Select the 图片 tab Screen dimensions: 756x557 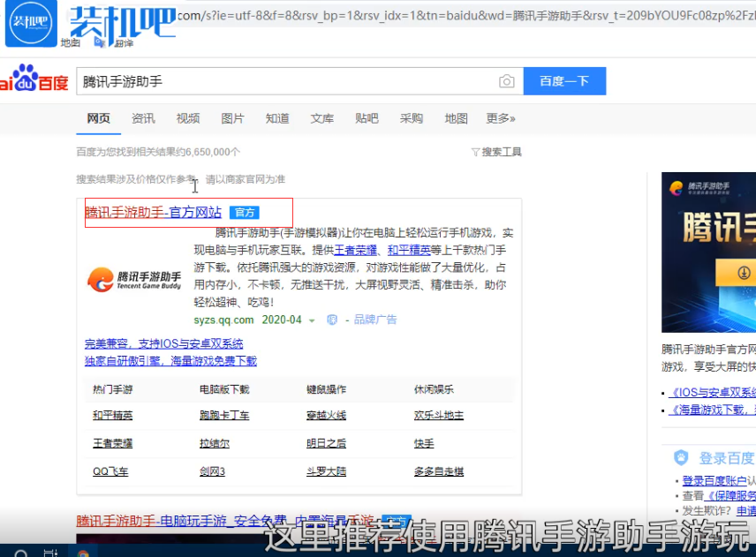point(232,118)
